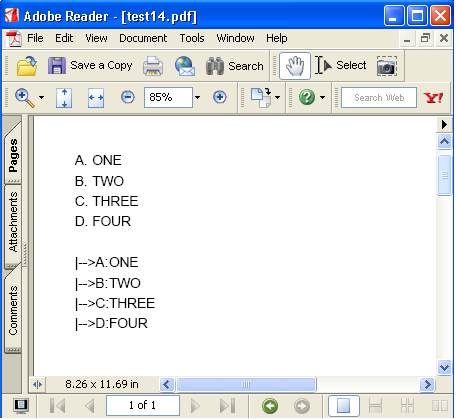Click the Yahoo! search icon
The image size is (456, 419).
coord(433,98)
